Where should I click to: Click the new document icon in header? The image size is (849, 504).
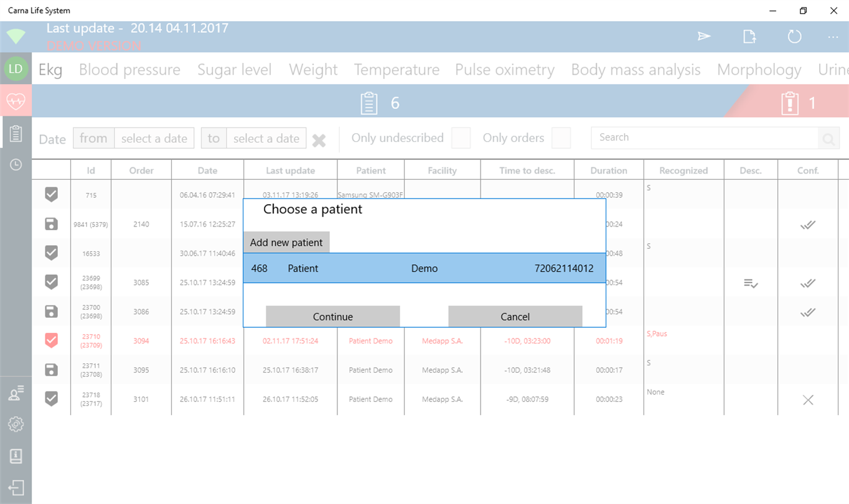tap(750, 37)
